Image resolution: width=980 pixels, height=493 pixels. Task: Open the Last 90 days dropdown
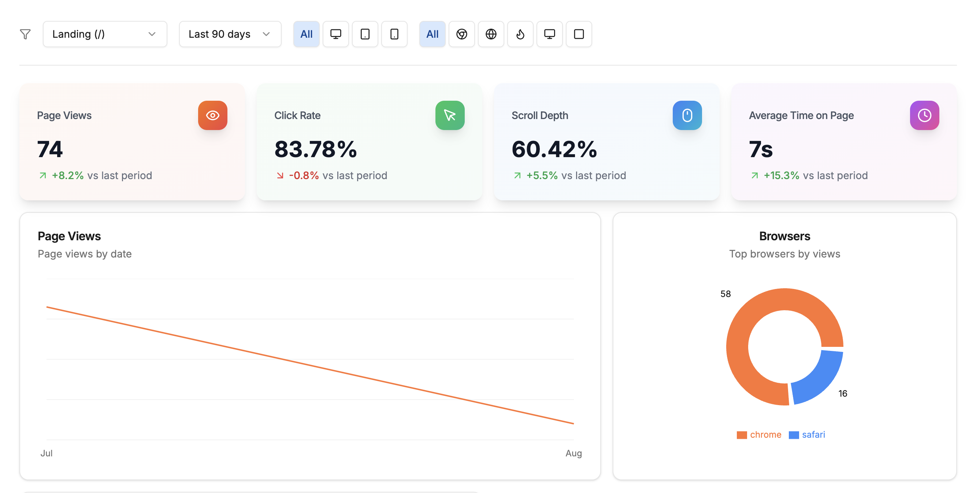pos(230,34)
